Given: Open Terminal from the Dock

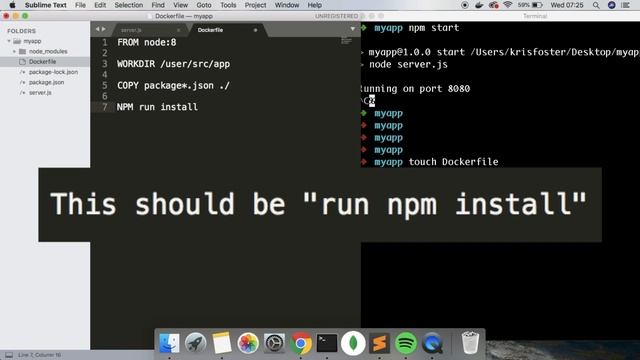Looking at the screenshot, I should coord(327,343).
